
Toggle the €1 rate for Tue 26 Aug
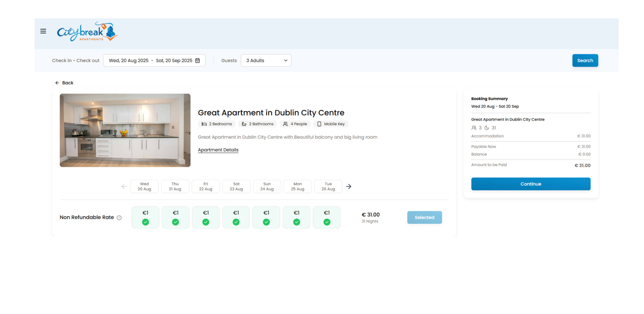[327, 217]
